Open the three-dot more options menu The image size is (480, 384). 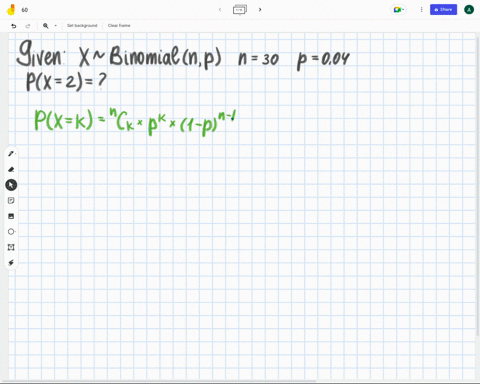coord(421,10)
